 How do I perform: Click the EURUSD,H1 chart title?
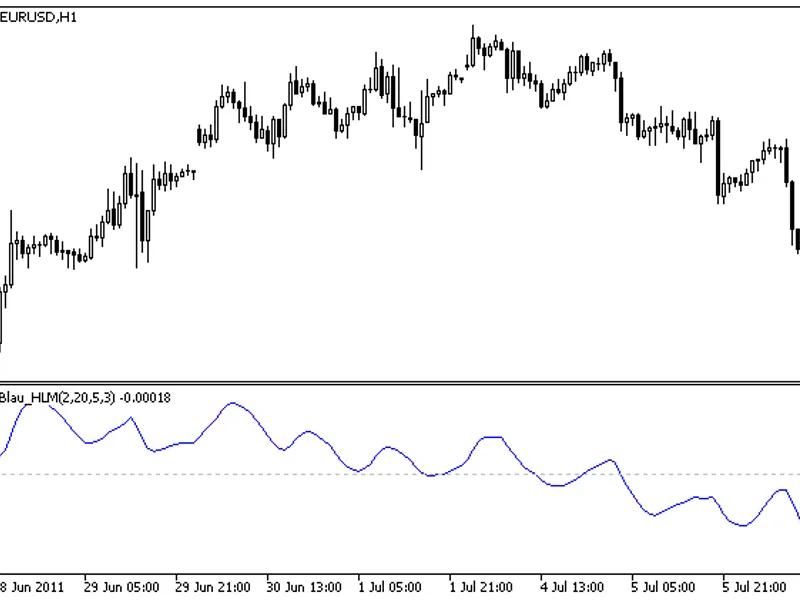click(38, 17)
